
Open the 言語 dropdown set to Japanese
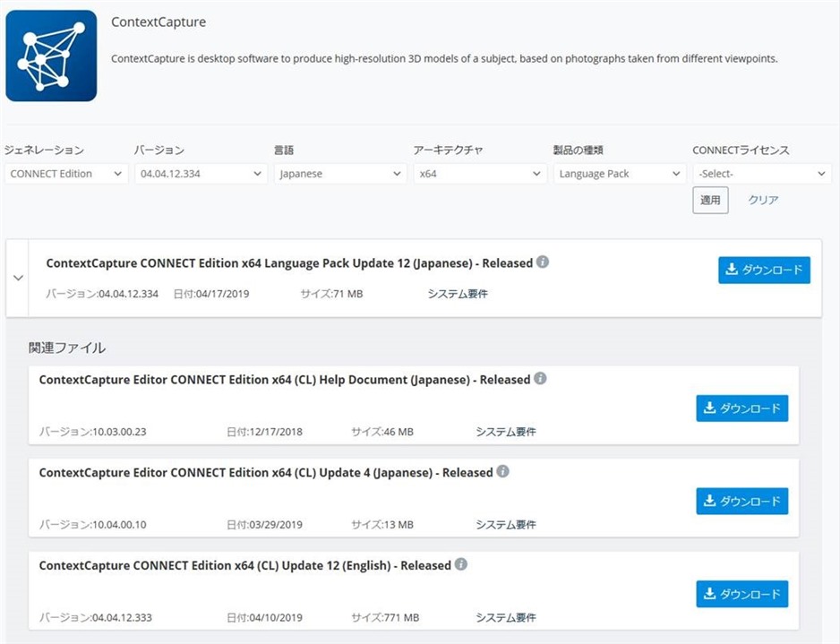[340, 173]
